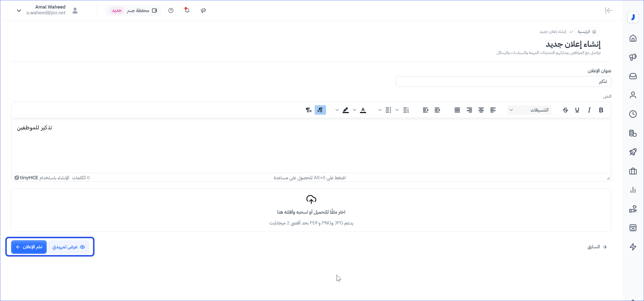
Task: Insert a numbered list
Action: pyautogui.click(x=406, y=110)
